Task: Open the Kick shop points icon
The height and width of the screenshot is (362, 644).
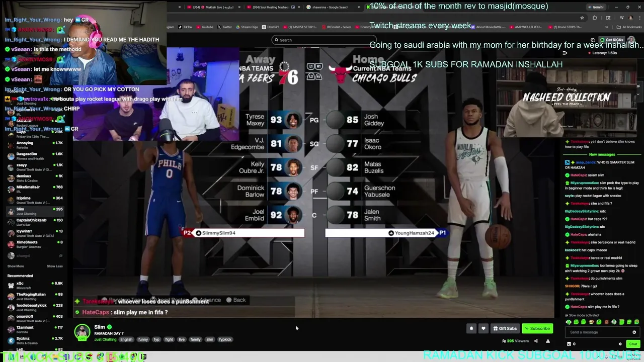Action: (x=569, y=344)
